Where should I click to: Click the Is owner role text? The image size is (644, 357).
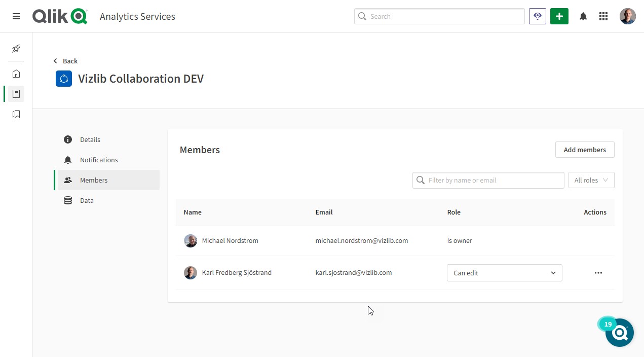tap(460, 240)
